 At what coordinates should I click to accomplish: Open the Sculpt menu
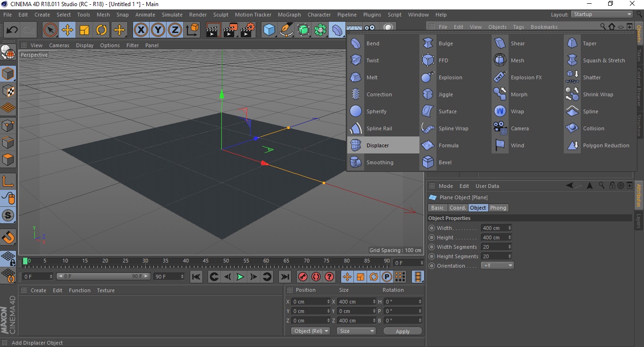221,15
